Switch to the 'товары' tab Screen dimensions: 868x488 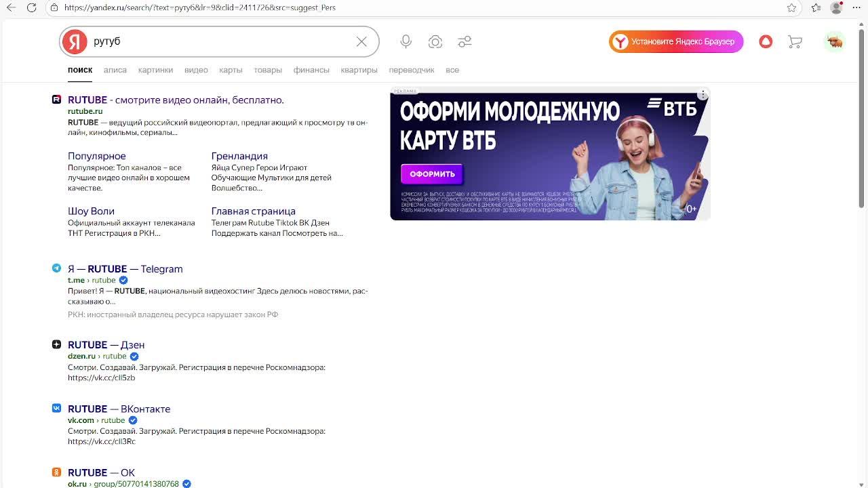click(x=268, y=70)
